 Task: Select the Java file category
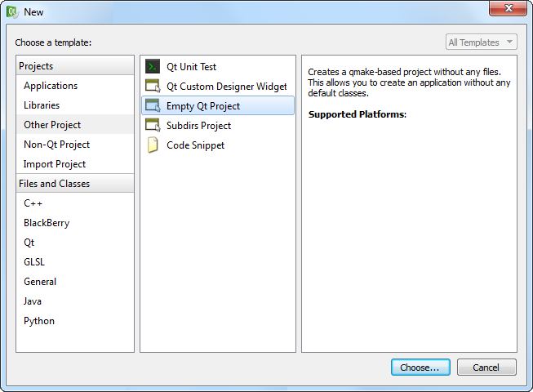coord(33,301)
